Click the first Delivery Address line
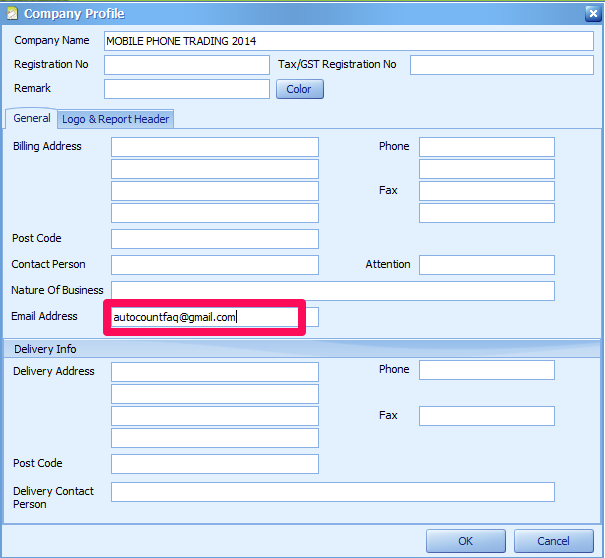605x558 pixels. (215, 372)
